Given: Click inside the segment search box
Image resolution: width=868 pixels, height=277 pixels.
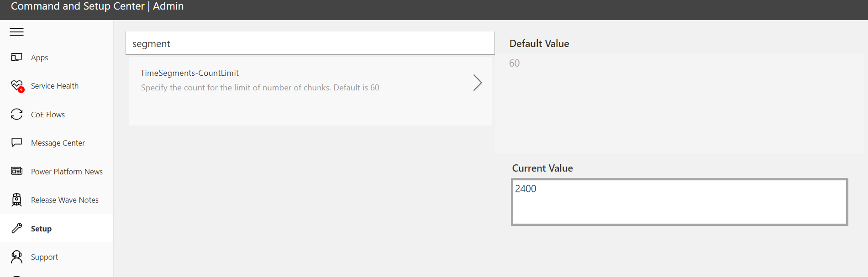Looking at the screenshot, I should click(x=310, y=43).
